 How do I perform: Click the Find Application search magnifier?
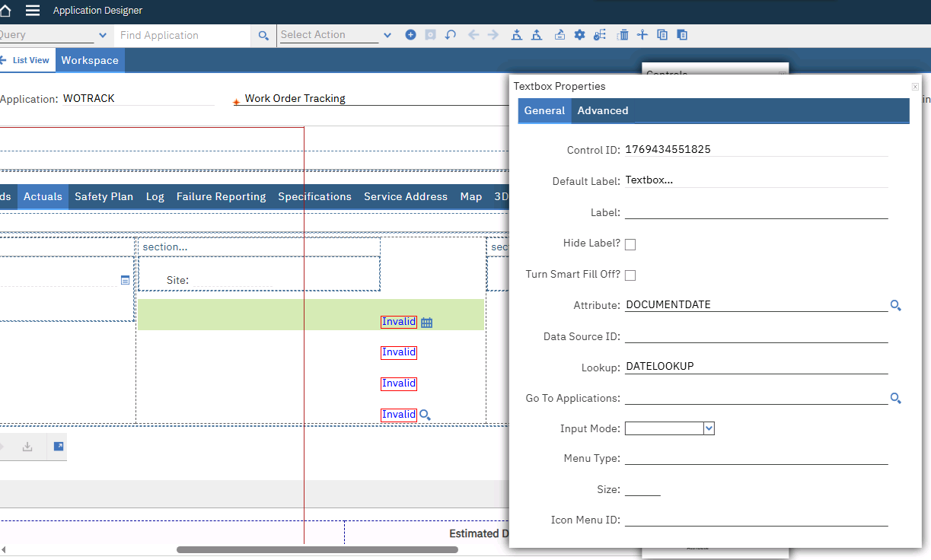263,36
